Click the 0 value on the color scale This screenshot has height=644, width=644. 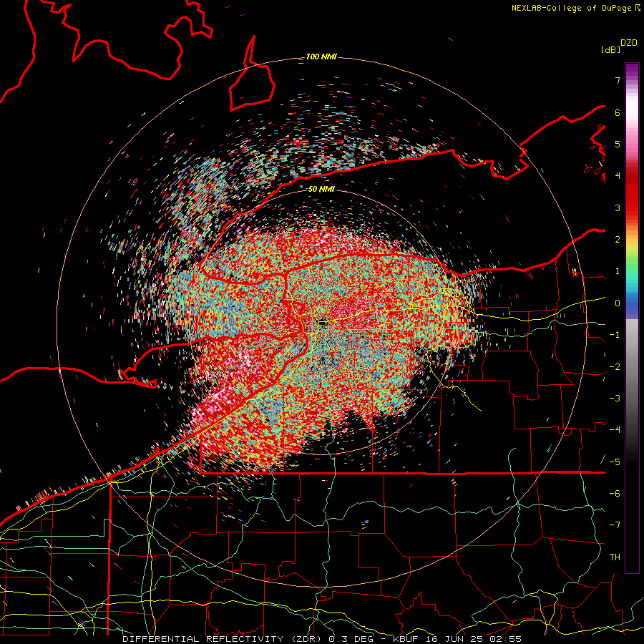tap(618, 303)
